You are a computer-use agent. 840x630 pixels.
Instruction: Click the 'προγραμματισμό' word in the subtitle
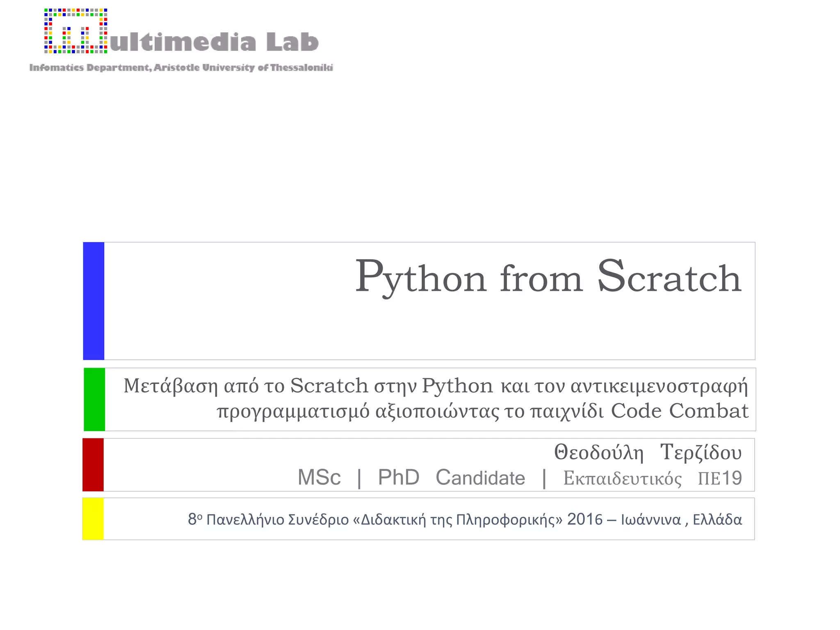293,411
